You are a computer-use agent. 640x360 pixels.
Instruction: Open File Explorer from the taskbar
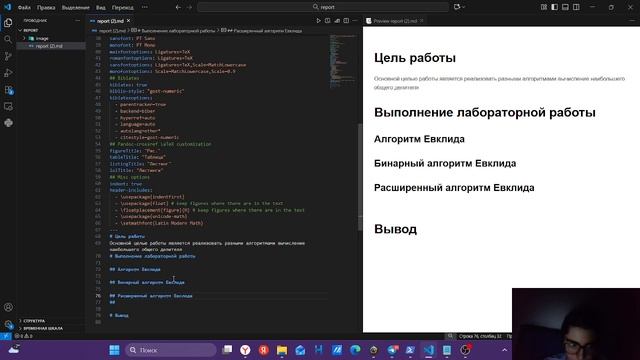pyautogui.click(x=282, y=350)
